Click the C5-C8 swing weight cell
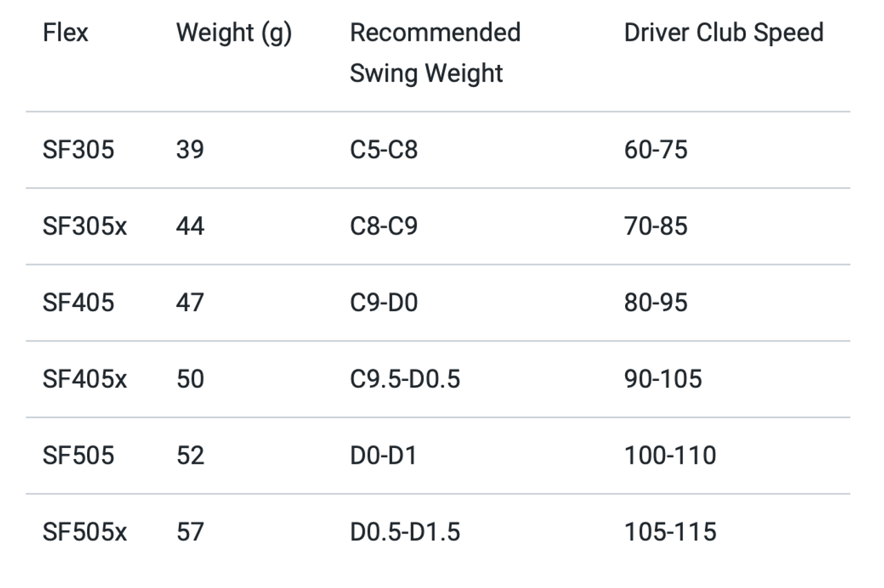Viewport: 884px width, 588px height. (384, 150)
